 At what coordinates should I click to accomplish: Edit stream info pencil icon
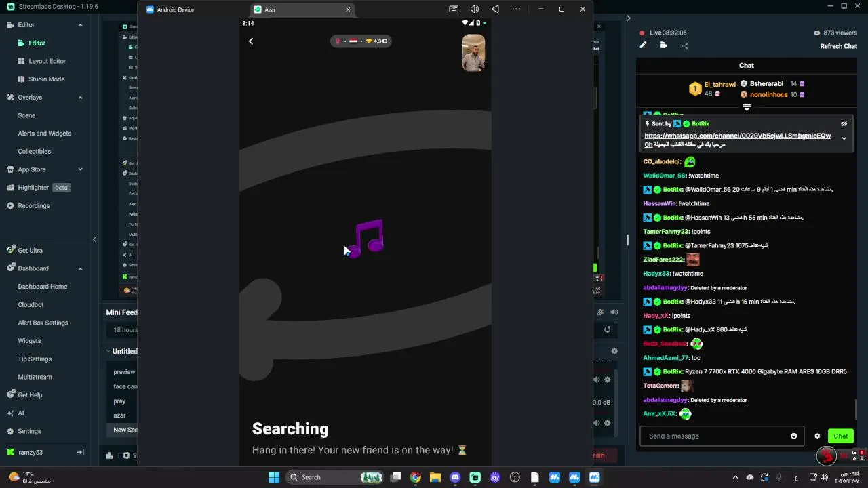[x=643, y=45]
